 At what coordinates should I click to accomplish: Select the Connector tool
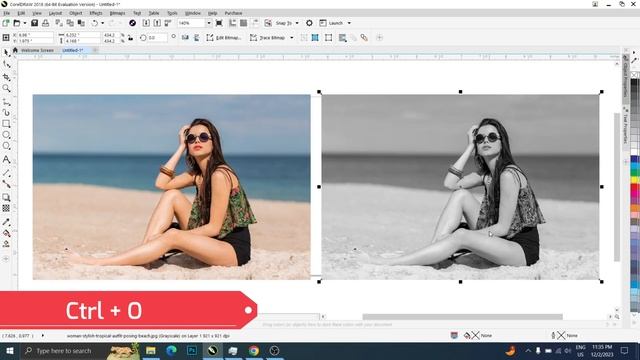pyautogui.click(x=6, y=184)
